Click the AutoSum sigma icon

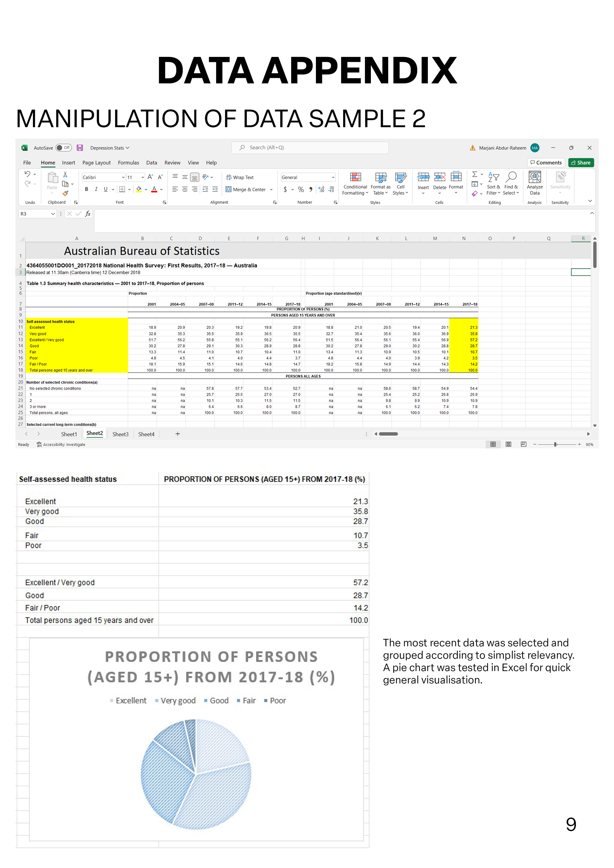pos(474,174)
